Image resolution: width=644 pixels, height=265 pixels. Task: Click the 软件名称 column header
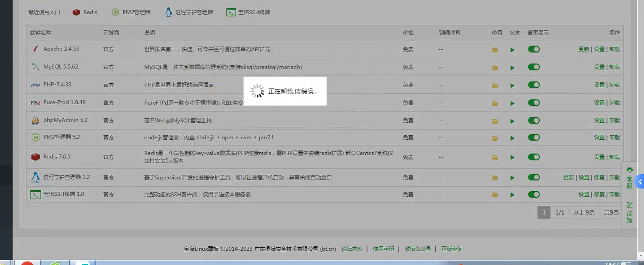(x=41, y=33)
